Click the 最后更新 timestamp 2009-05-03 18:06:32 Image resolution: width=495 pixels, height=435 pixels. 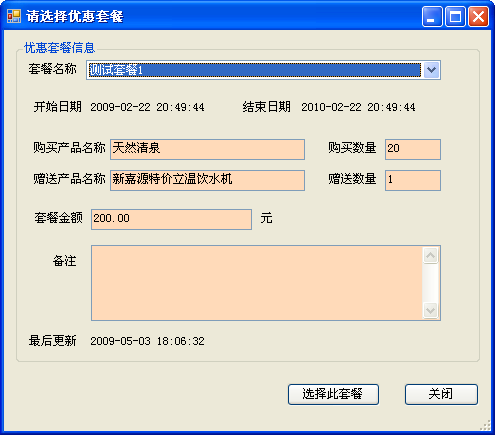coord(147,341)
